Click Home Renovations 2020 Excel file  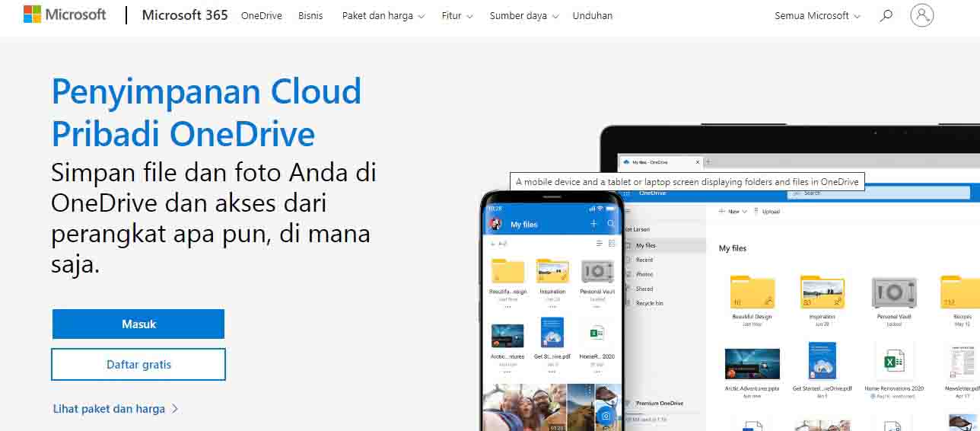[894, 362]
